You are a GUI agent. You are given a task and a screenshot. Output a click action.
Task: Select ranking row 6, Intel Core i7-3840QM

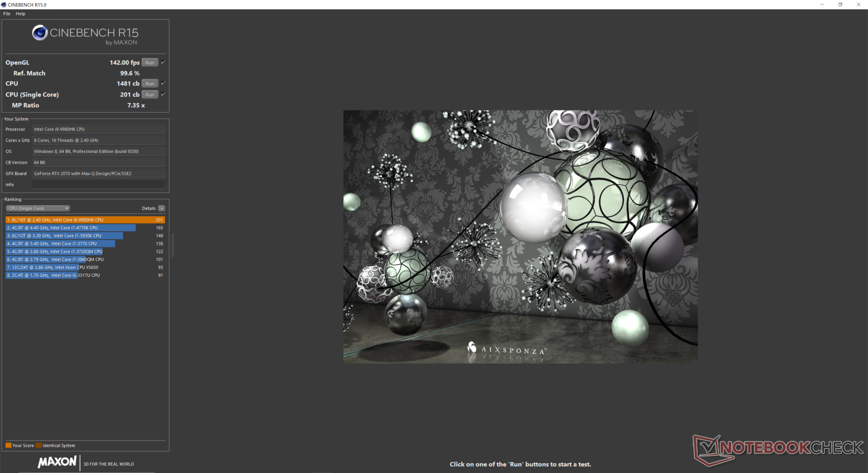point(85,260)
